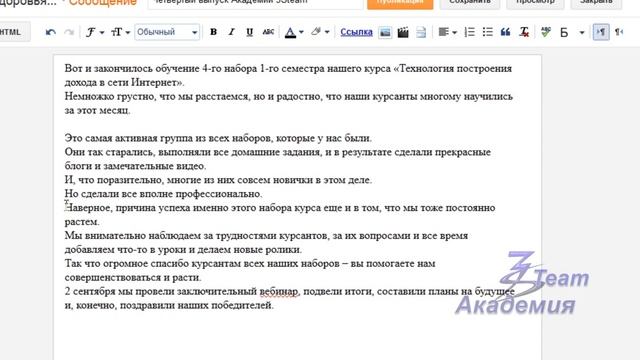Click the 'Б' transliteration button
Image resolution: width=640 pixels, height=360 pixels.
564,32
